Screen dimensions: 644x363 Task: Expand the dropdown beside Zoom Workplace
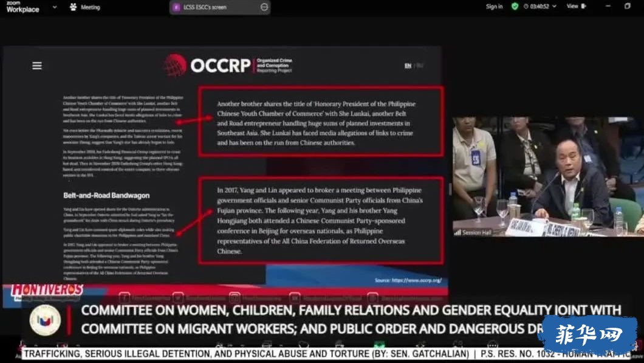coord(55,7)
